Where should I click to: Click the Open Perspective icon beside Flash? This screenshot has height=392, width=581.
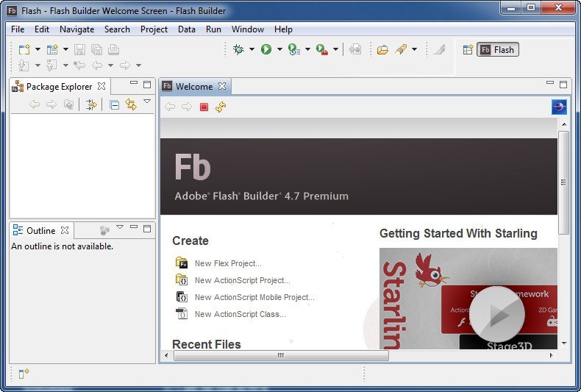[467, 50]
